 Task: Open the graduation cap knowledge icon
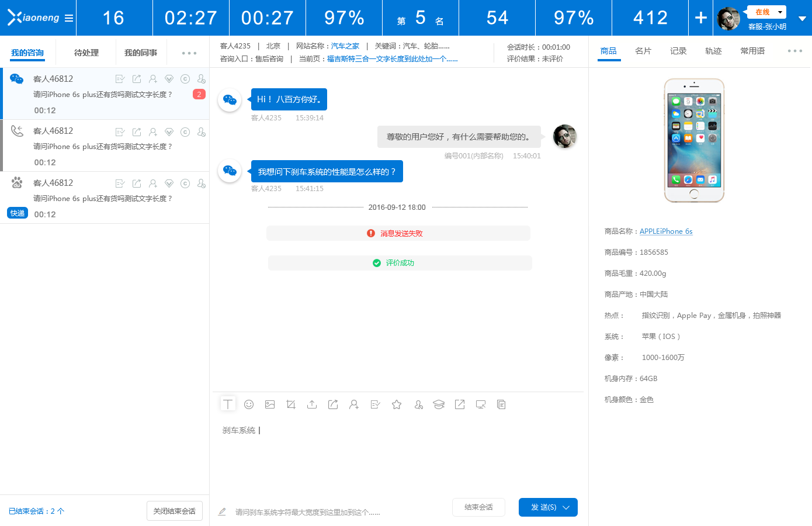(x=439, y=404)
